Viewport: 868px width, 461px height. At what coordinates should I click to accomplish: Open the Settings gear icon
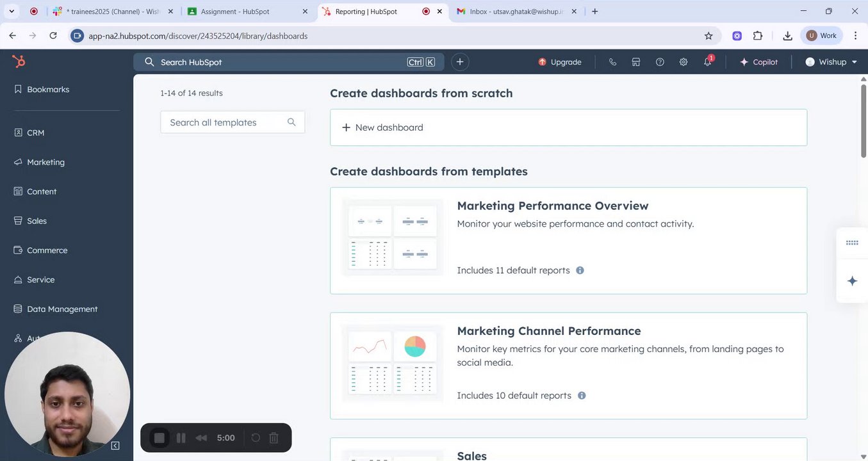pyautogui.click(x=684, y=62)
